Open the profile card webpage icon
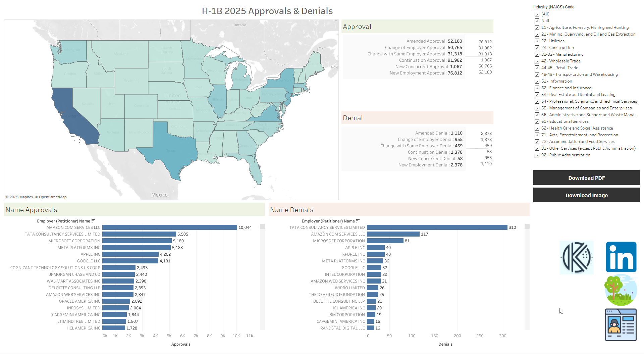644x354 pixels. tap(621, 325)
